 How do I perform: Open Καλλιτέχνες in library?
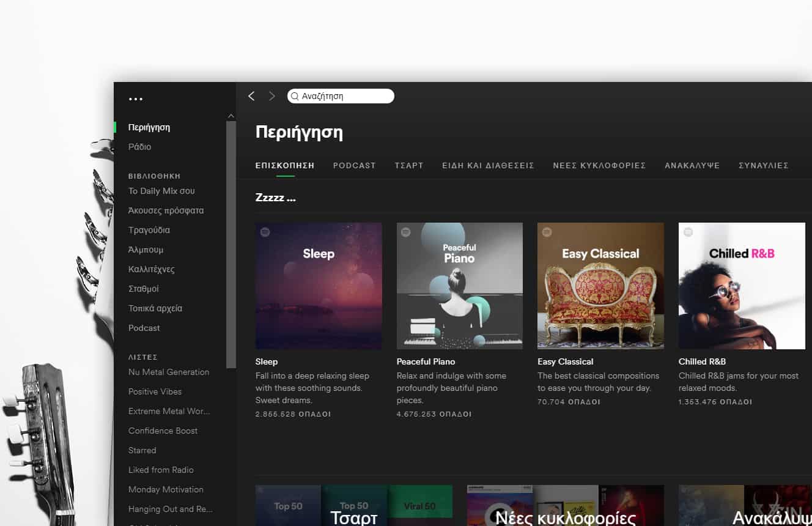(x=152, y=269)
